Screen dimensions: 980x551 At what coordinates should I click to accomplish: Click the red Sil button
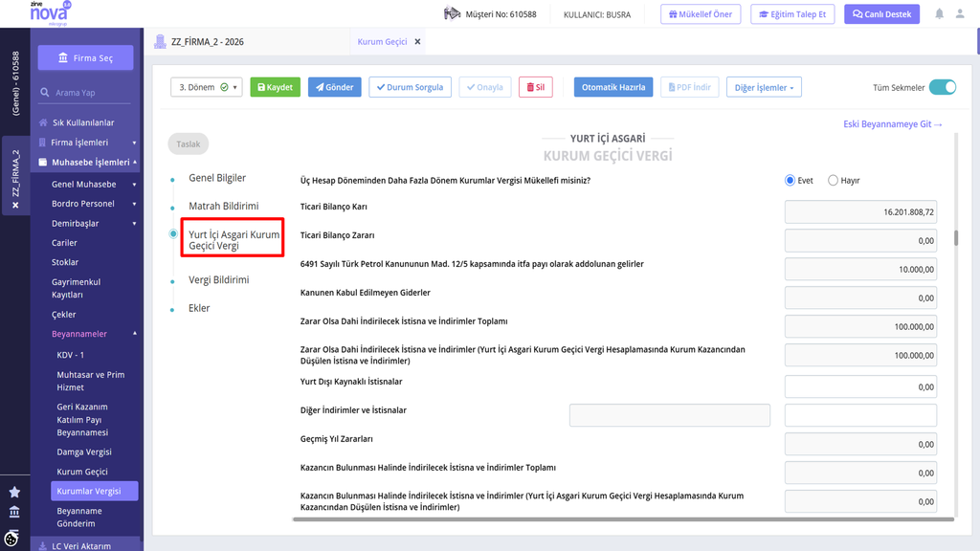[x=536, y=87]
